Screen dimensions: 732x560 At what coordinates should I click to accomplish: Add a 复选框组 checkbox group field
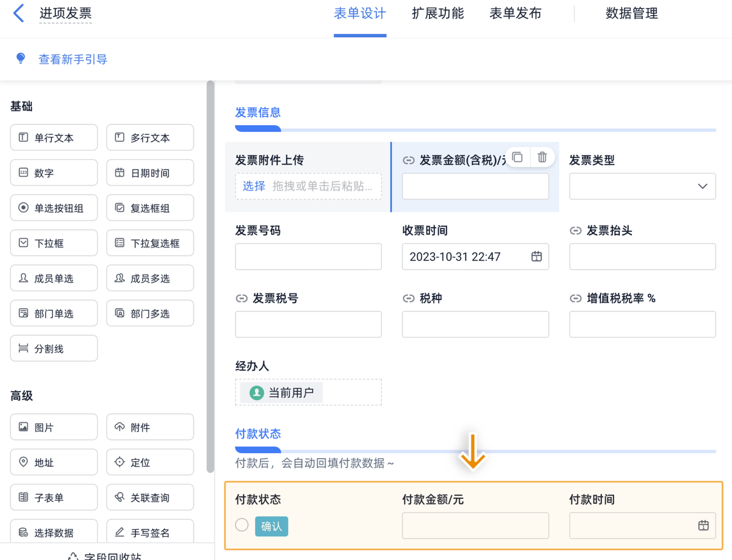[150, 208]
